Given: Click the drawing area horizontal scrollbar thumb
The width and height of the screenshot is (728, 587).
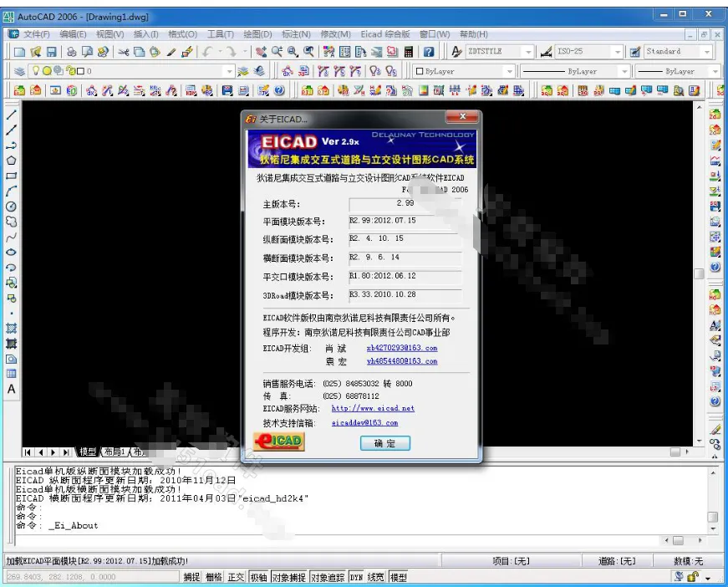Looking at the screenshot, I should pos(675,452).
